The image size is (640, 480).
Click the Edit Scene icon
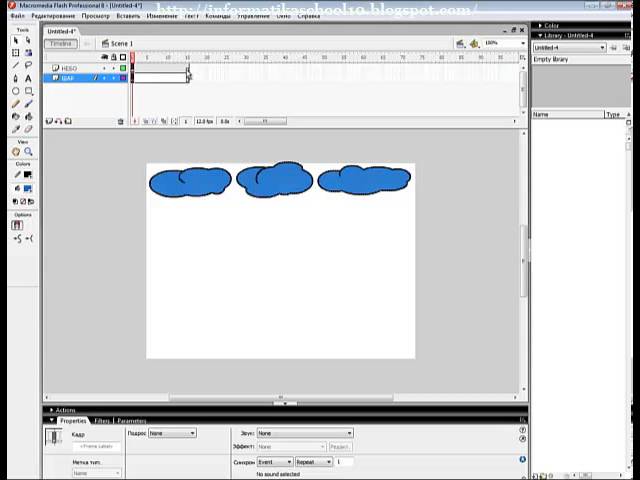[460, 44]
